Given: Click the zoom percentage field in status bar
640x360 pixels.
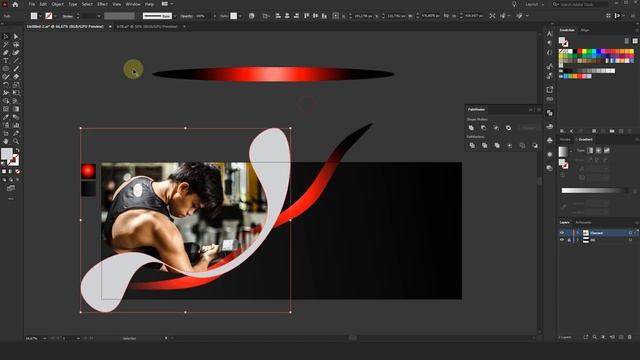Looking at the screenshot, I should 32,338.
